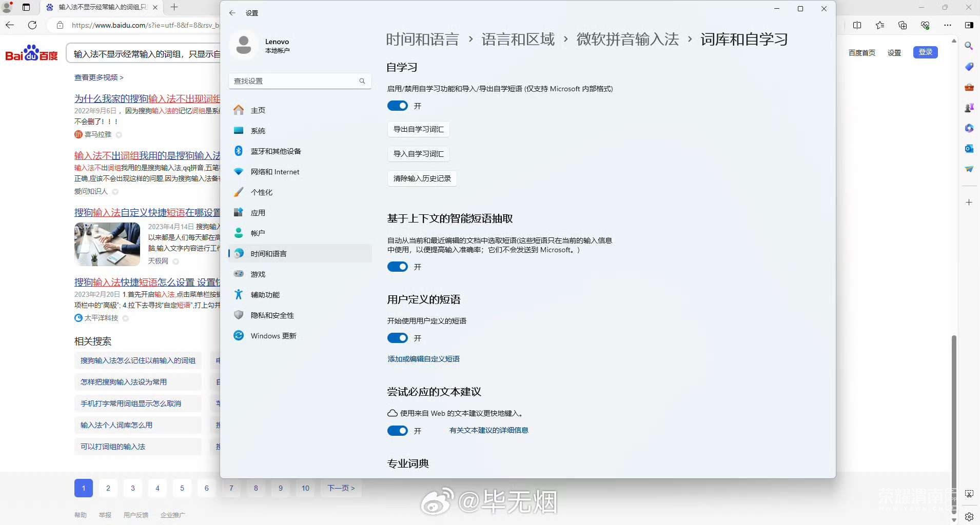Click the search magnifier in Settings search box
The width and height of the screenshot is (980, 525).
click(x=362, y=81)
